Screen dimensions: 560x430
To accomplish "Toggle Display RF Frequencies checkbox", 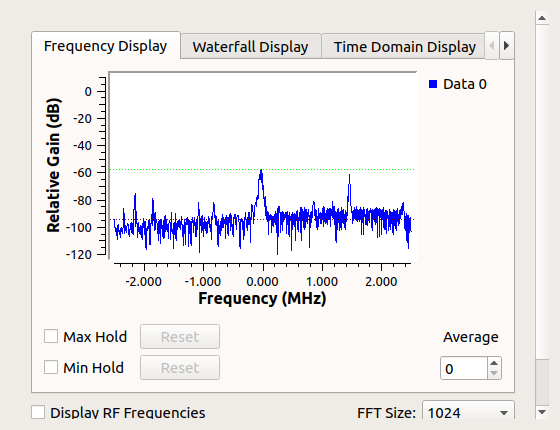I will [38, 412].
